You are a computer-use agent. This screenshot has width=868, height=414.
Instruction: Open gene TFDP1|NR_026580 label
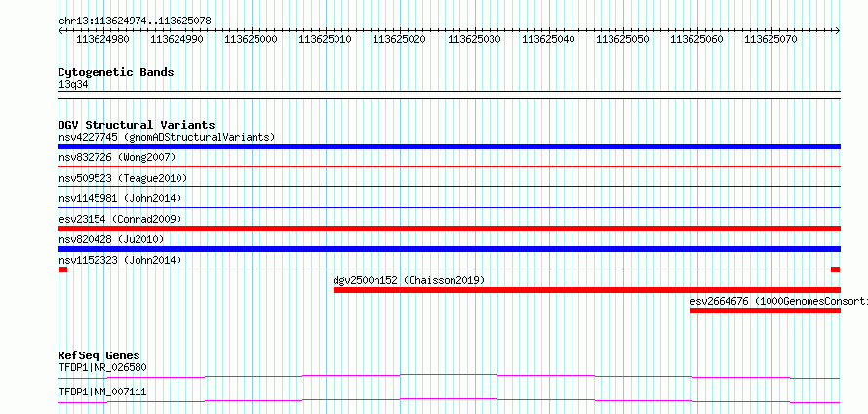[102, 367]
